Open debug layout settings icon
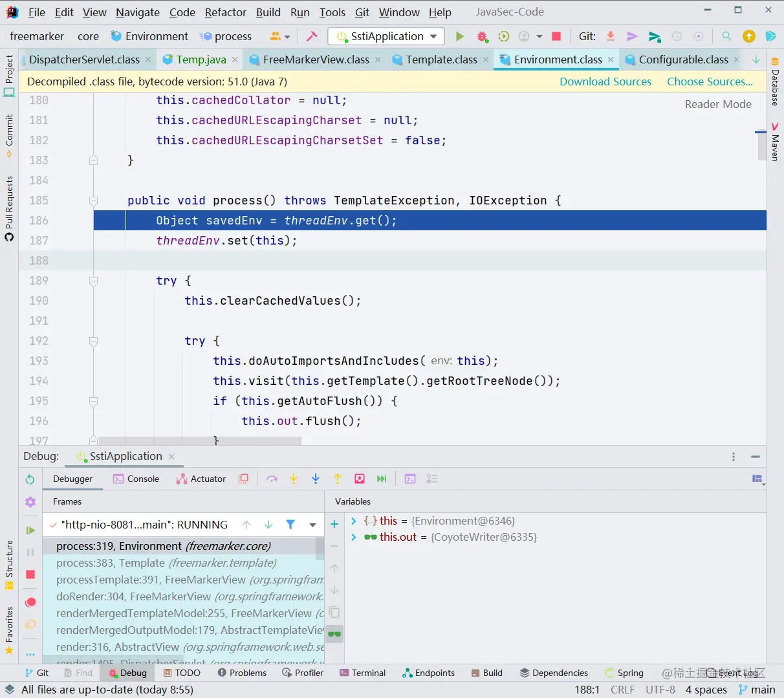The width and height of the screenshot is (784, 698). (758, 479)
